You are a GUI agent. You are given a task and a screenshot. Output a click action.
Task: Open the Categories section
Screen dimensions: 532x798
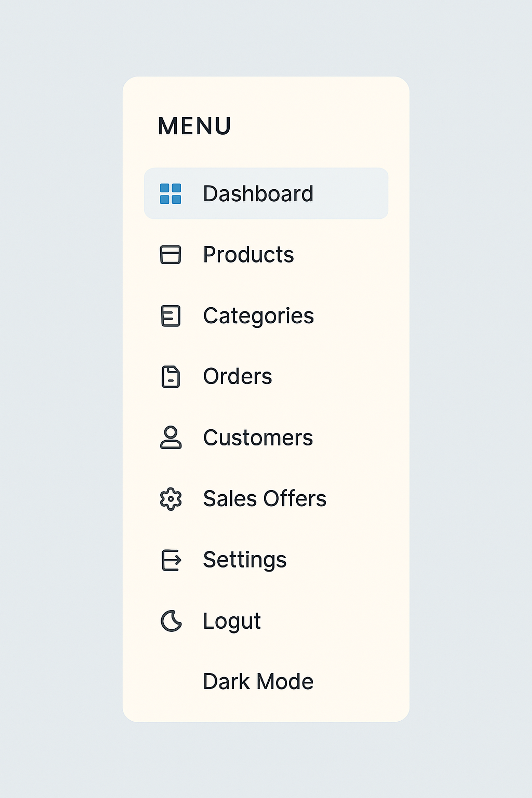click(258, 316)
